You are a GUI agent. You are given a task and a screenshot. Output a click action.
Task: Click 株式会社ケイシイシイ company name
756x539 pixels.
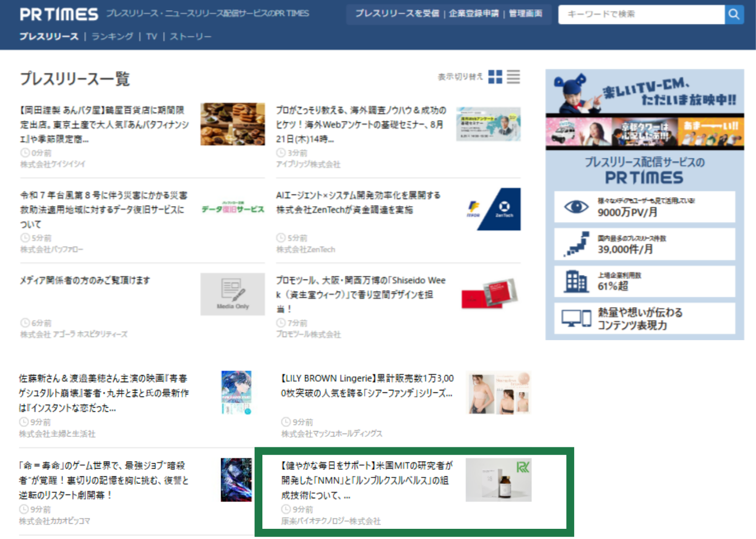(52, 164)
